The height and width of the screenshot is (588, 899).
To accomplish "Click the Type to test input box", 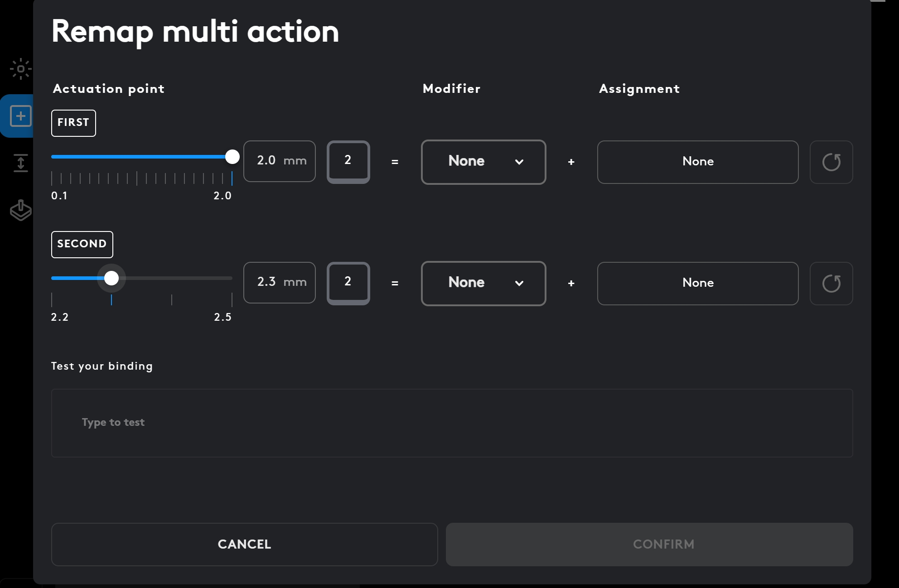I will [452, 423].
